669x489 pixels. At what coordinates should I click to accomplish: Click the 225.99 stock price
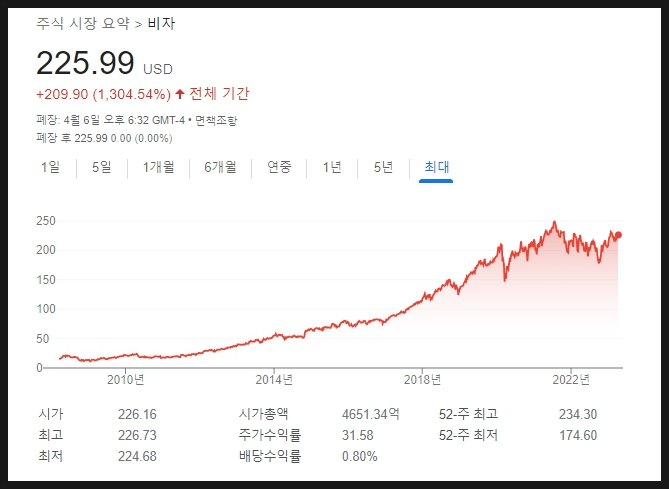coord(85,63)
